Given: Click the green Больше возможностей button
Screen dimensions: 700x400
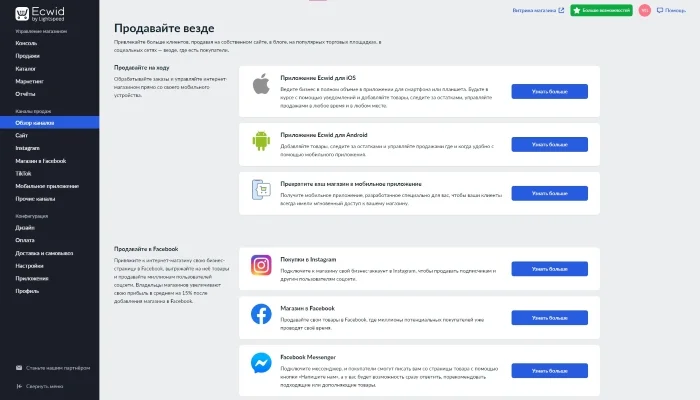Looking at the screenshot, I should 601,10.
